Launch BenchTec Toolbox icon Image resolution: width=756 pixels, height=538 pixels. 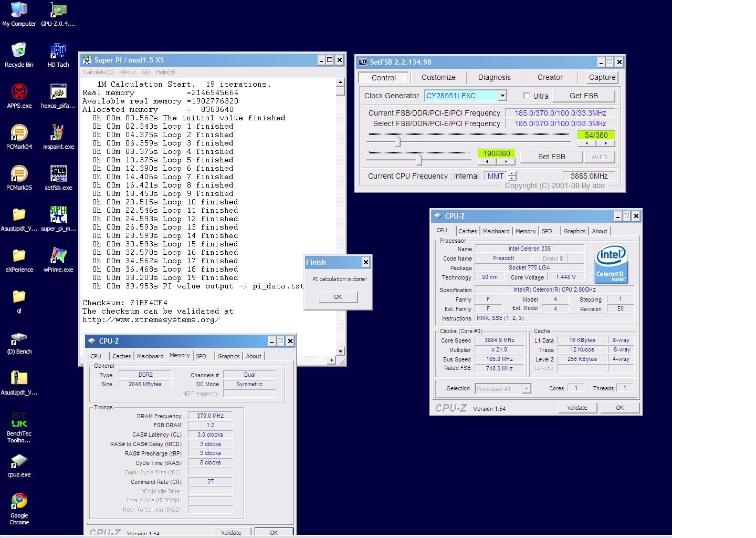click(x=19, y=427)
